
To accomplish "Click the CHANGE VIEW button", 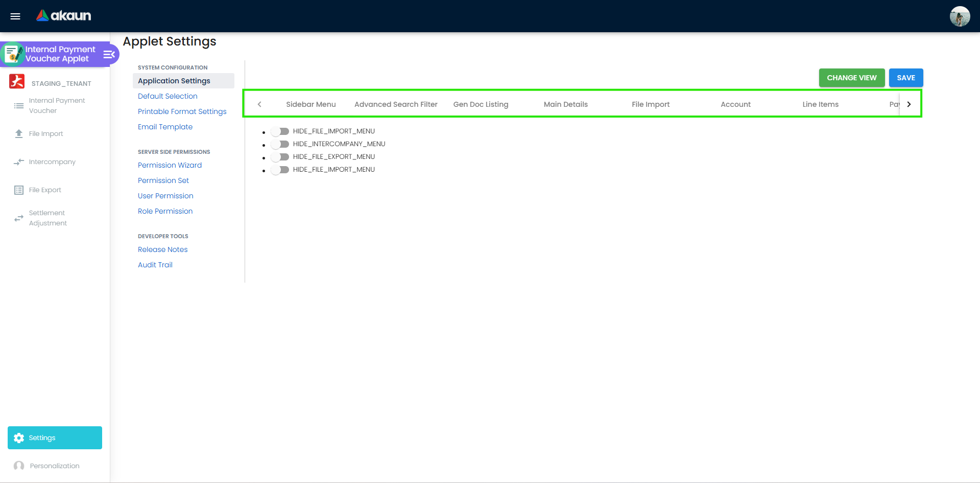I will click(x=851, y=78).
